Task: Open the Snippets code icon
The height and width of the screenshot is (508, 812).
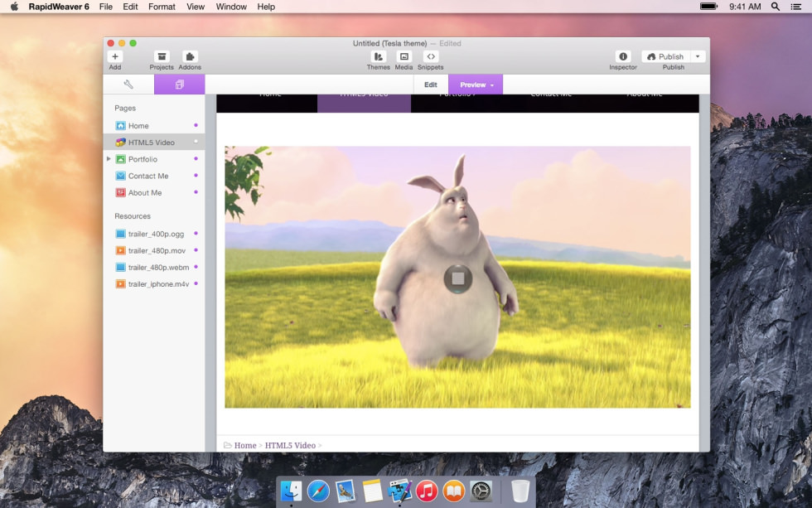Action: [x=430, y=56]
